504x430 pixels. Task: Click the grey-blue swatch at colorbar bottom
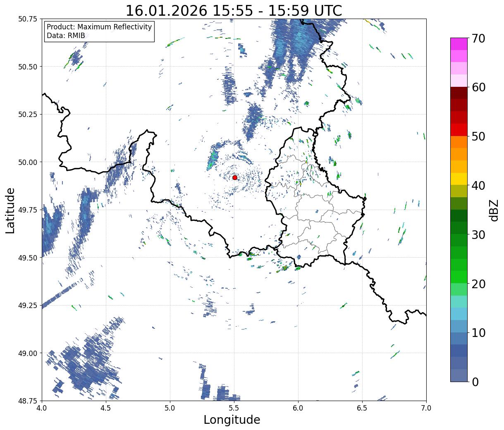(459, 375)
